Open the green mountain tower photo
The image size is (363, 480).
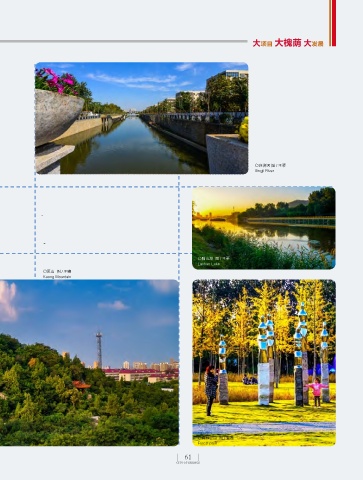tap(89, 363)
